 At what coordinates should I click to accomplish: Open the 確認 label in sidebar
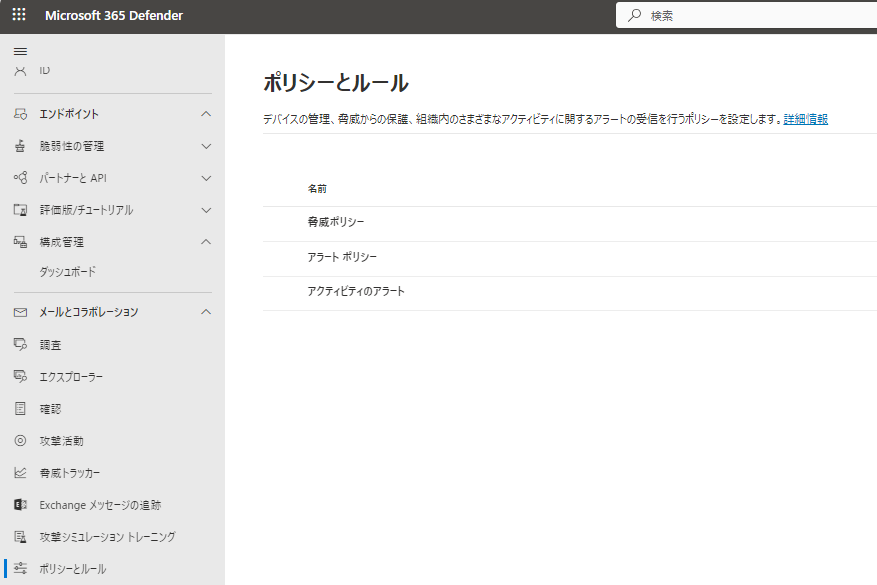click(x=50, y=409)
